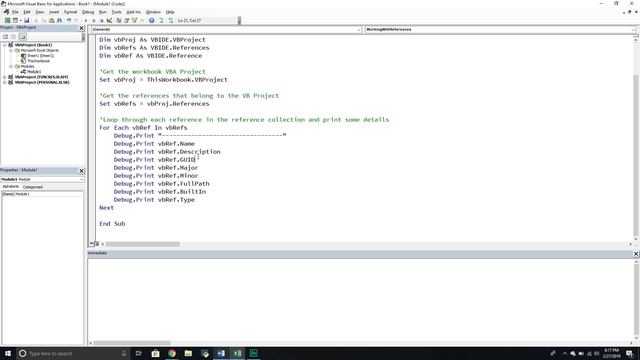Close the Immediate window
The image size is (640, 360).
pos(636,254)
